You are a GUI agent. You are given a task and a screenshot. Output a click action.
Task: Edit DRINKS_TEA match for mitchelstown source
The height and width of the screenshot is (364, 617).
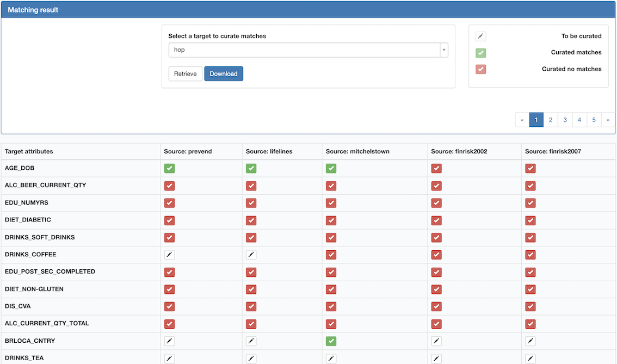(x=331, y=359)
